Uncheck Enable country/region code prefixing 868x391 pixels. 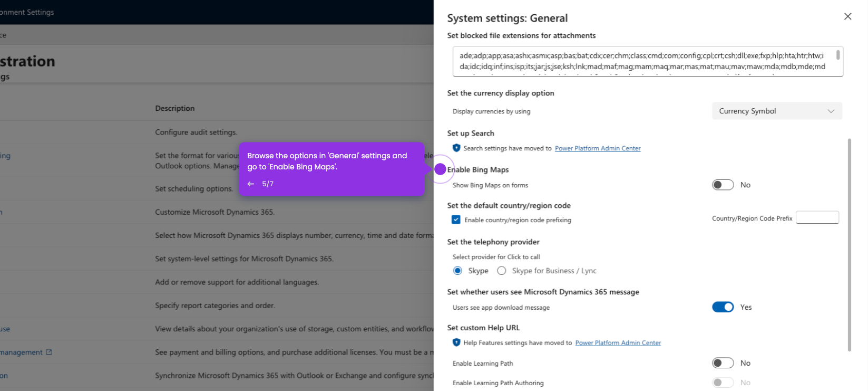click(x=456, y=220)
